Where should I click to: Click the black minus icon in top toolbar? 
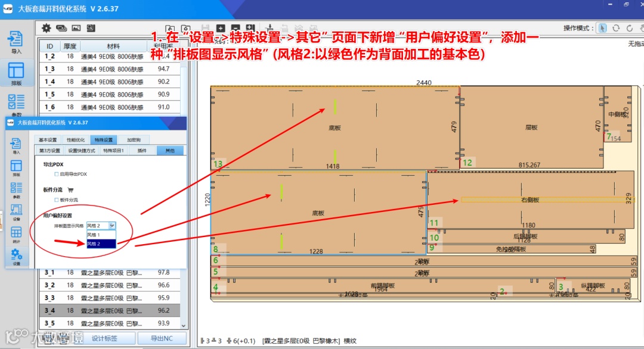(x=236, y=28)
